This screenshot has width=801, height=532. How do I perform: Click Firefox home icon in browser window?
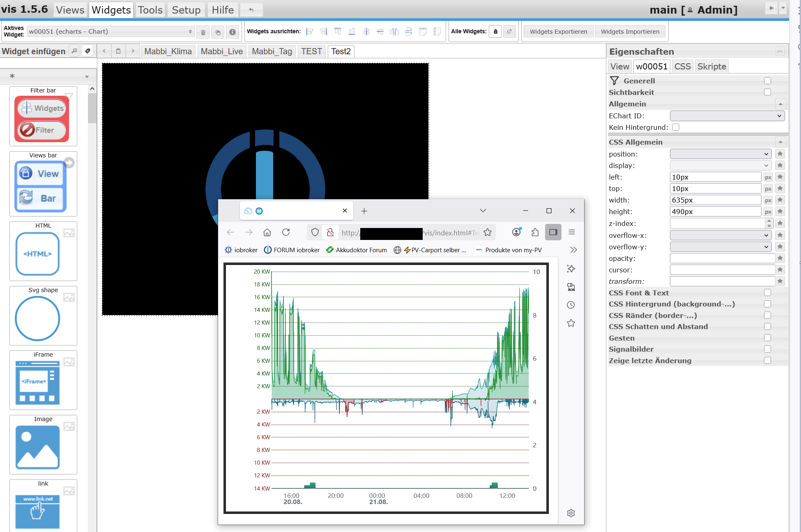(267, 233)
